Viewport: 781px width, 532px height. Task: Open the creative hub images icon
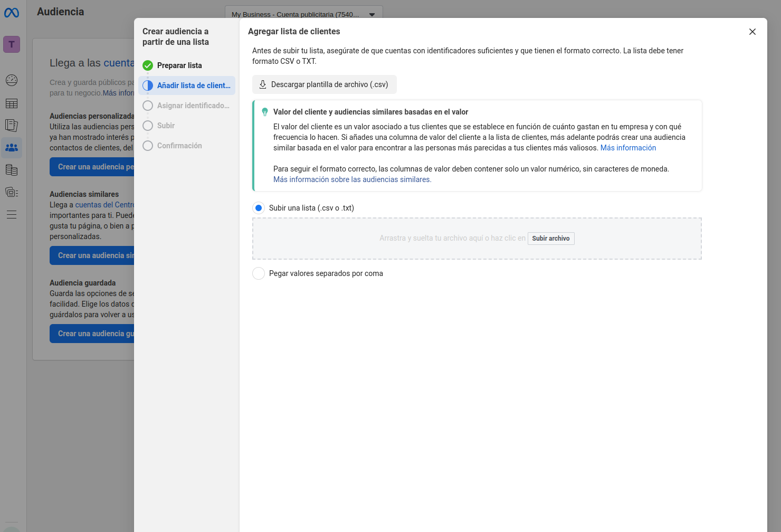click(x=12, y=192)
